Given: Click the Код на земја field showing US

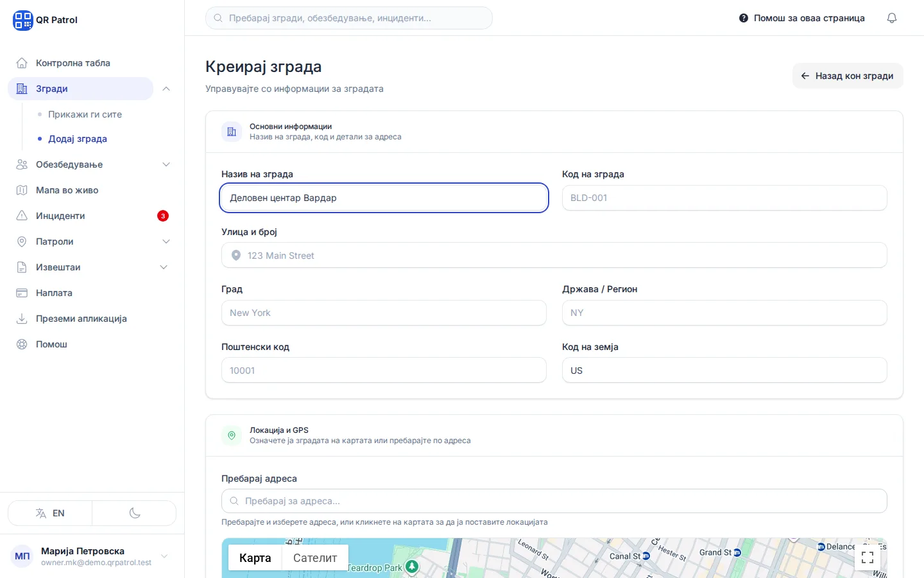Looking at the screenshot, I should [724, 371].
